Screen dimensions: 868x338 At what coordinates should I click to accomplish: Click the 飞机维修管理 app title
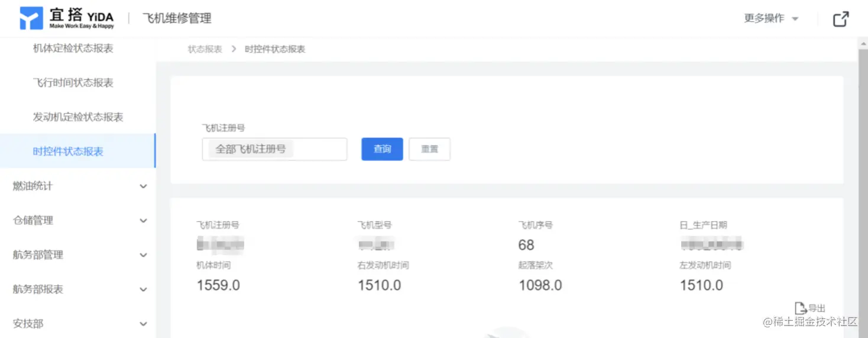(x=177, y=18)
